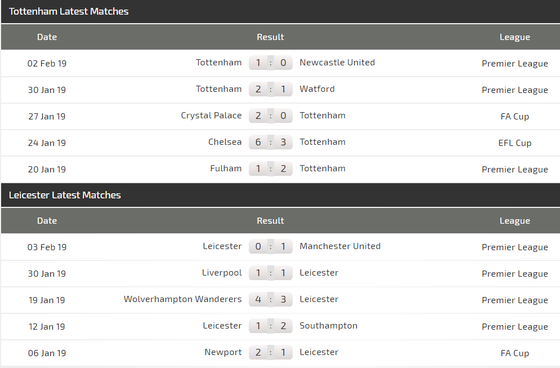Click Watford team name
The height and width of the screenshot is (368, 560).
coord(317,89)
